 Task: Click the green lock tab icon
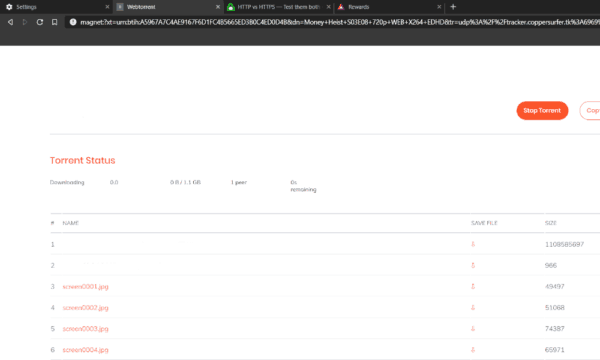(x=231, y=7)
